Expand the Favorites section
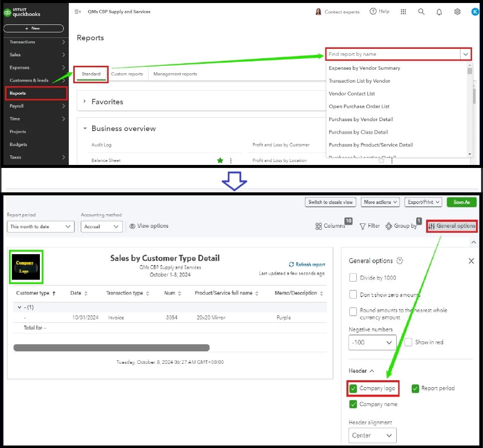The width and height of the screenshot is (483, 448). (x=84, y=101)
